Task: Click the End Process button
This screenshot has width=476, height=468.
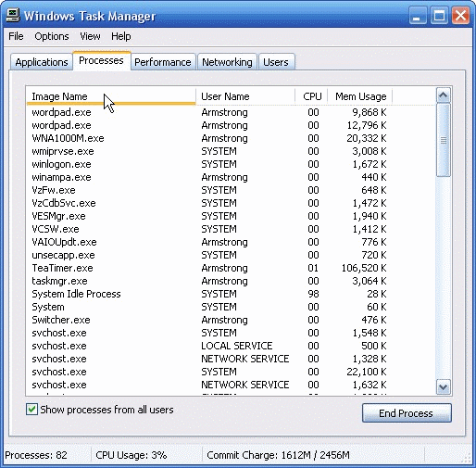Action: 407,413
